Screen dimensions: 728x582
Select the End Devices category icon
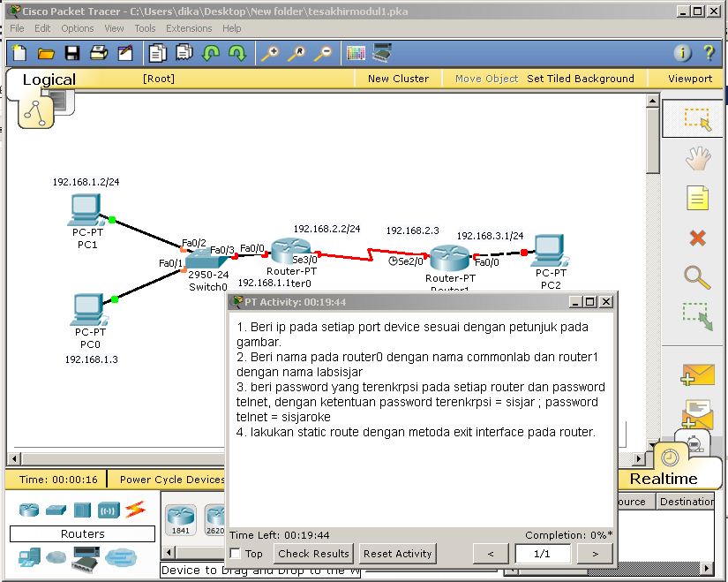[x=29, y=557]
